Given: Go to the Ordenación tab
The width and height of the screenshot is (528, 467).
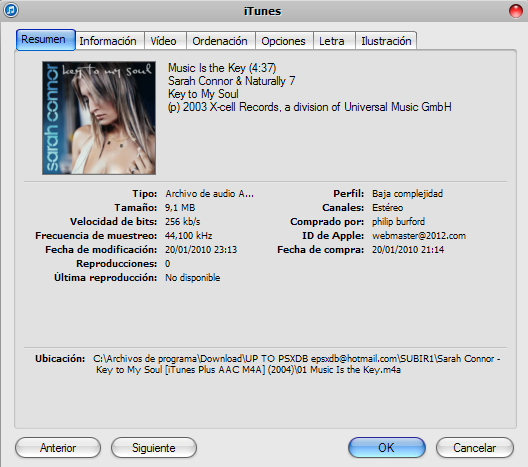Looking at the screenshot, I should point(221,41).
